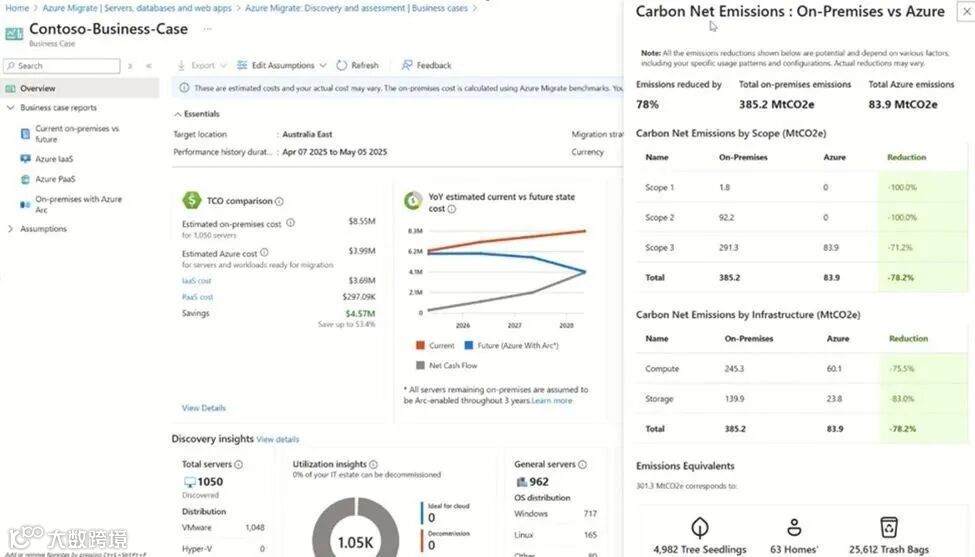Click the 1.05K donut chart
The image size is (975, 557).
355,527
